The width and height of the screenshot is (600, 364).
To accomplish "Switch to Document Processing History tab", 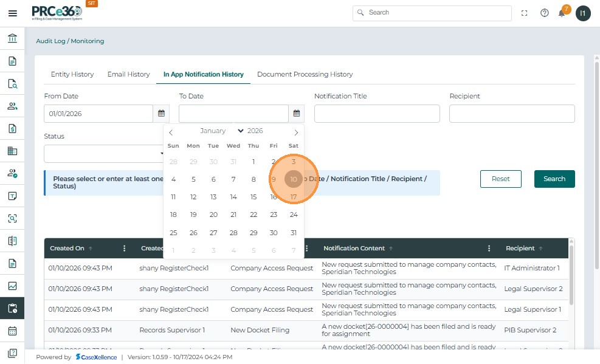I will (x=305, y=74).
